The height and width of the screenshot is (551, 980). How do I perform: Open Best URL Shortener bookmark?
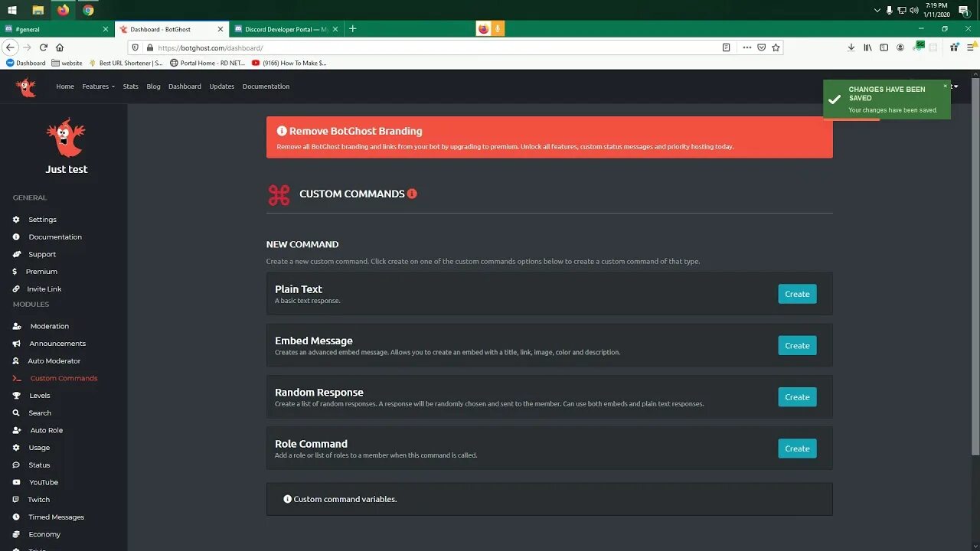(126, 63)
